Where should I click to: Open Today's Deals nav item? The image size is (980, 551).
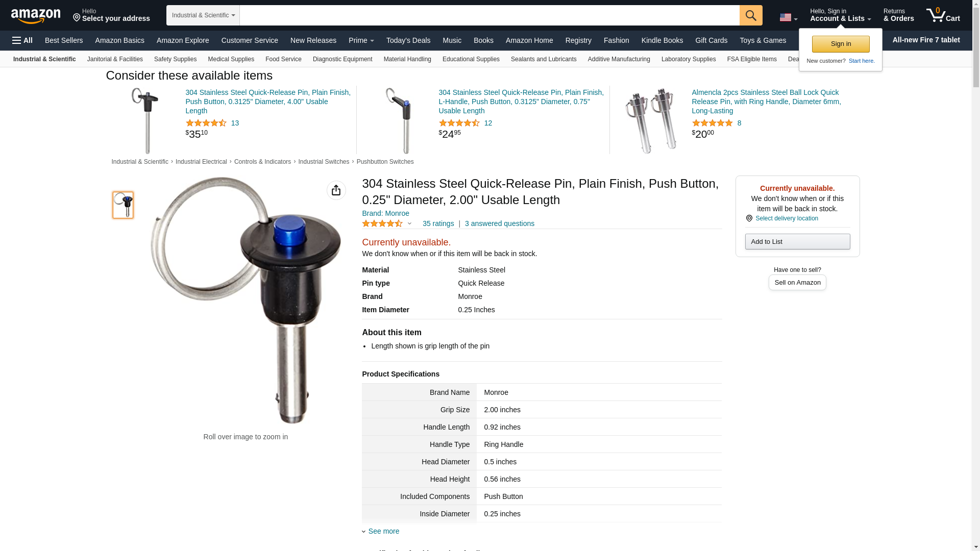click(x=408, y=40)
